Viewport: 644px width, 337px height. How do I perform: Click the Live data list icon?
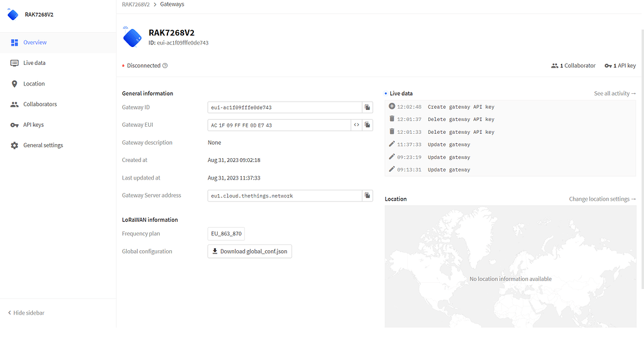click(14, 63)
